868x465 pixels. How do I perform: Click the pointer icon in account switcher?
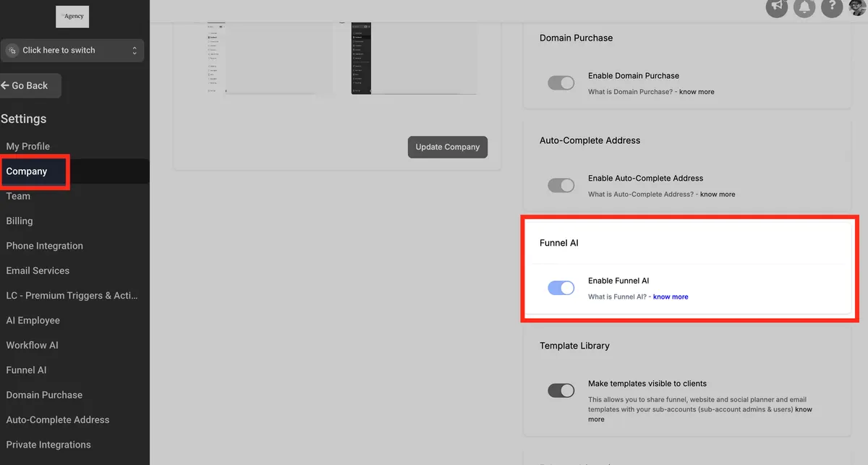(x=12, y=51)
